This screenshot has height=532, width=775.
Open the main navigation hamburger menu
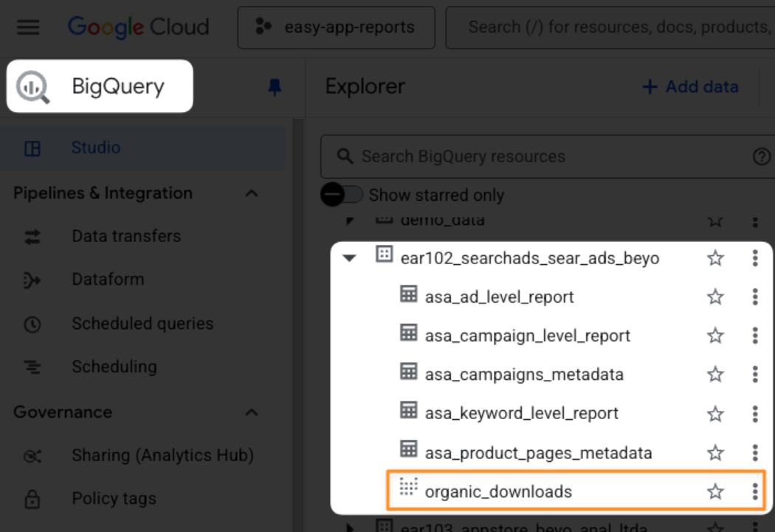point(28,27)
